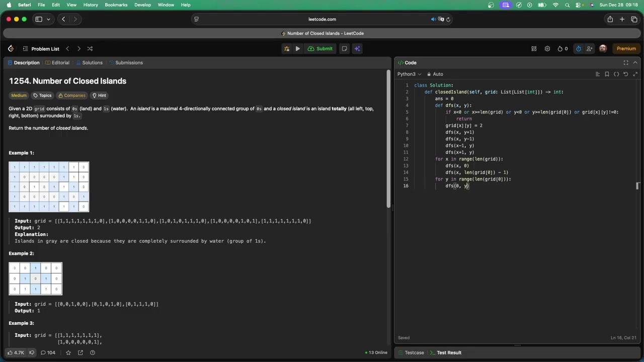Expand editor with diagonal arrows icon
Image resolution: width=644 pixels, height=362 pixels.
click(635, 74)
